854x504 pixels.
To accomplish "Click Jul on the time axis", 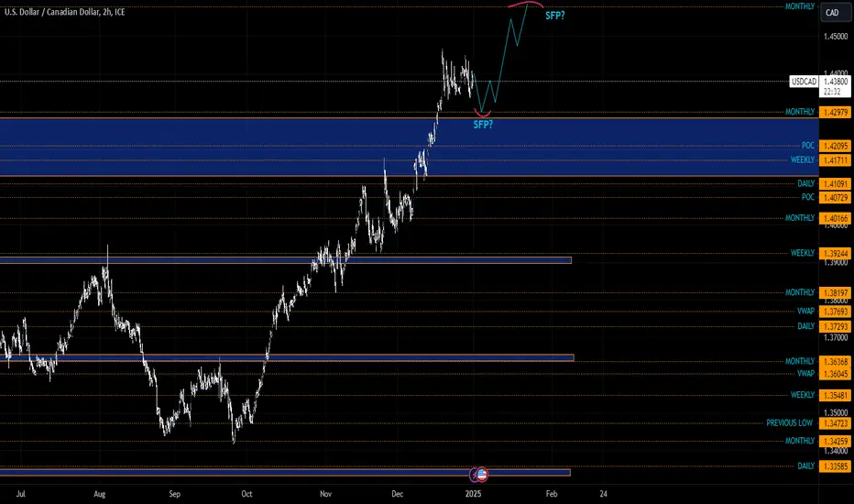I will 21,494.
